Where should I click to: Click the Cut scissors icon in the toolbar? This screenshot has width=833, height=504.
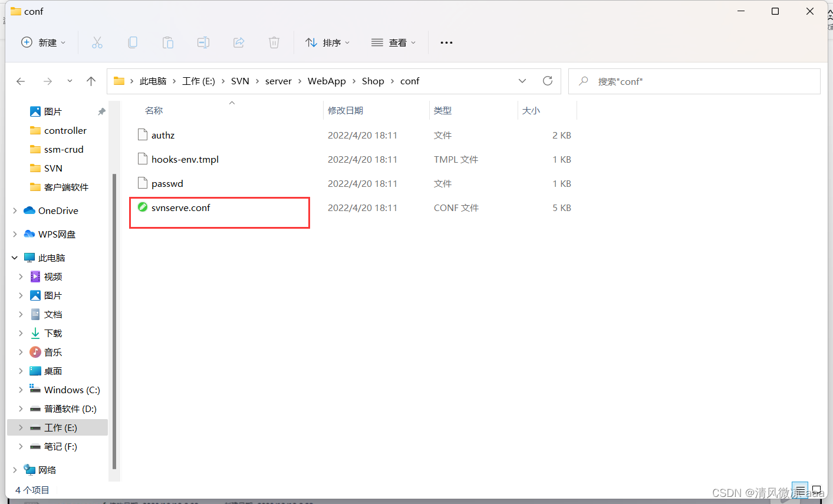[97, 42]
